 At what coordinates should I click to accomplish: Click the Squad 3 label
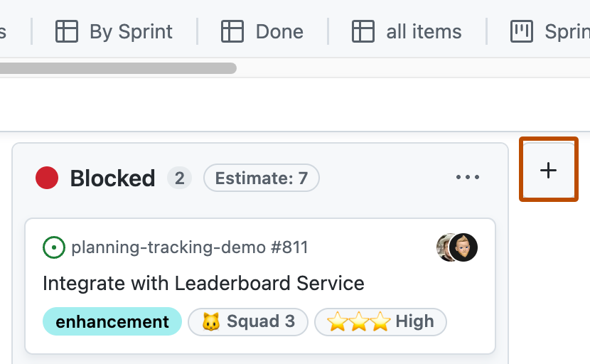point(248,322)
